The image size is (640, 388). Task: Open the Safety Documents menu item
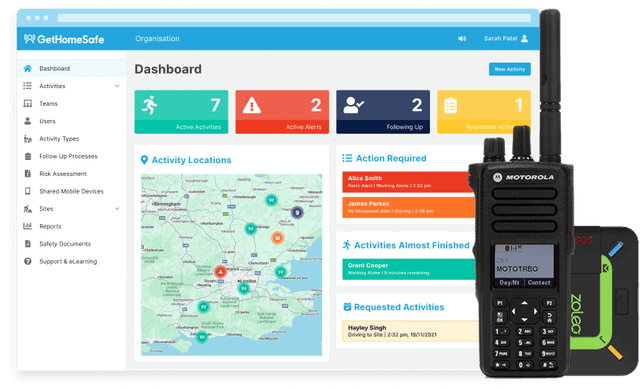[71, 244]
